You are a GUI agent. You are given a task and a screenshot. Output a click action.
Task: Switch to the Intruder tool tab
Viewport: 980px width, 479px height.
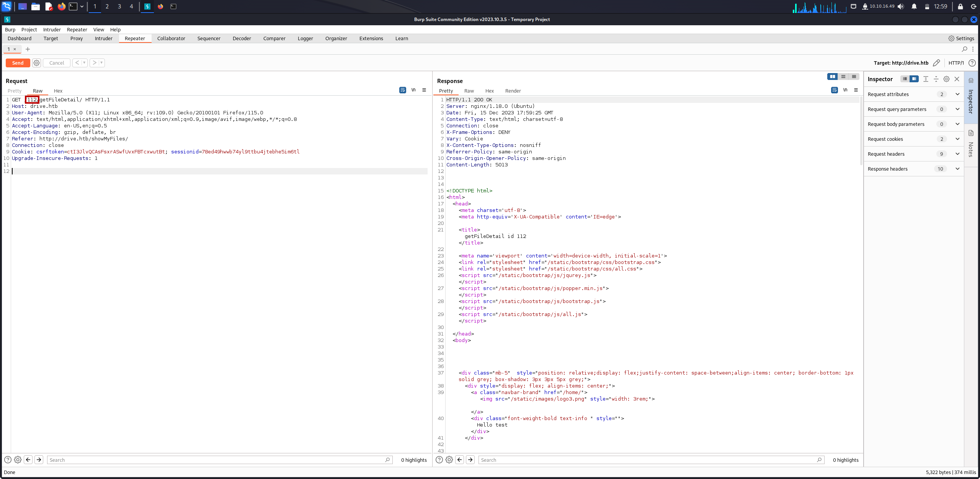[103, 38]
